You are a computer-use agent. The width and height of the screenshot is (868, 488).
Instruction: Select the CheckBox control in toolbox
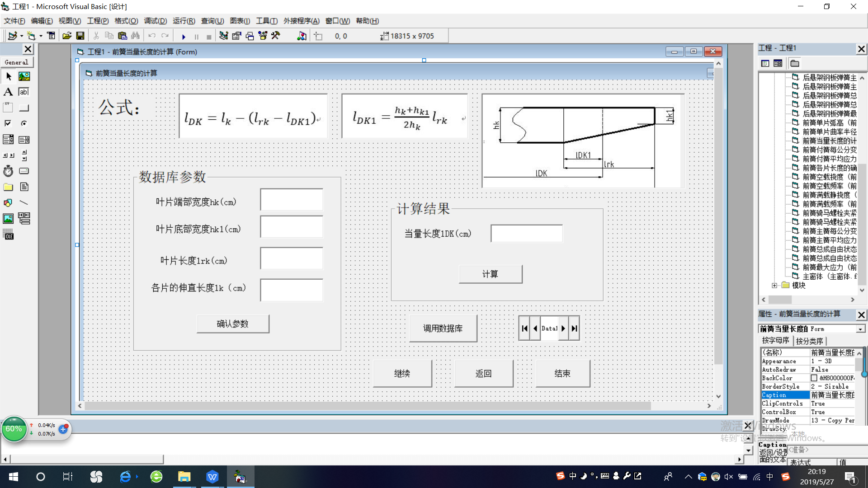click(8, 123)
